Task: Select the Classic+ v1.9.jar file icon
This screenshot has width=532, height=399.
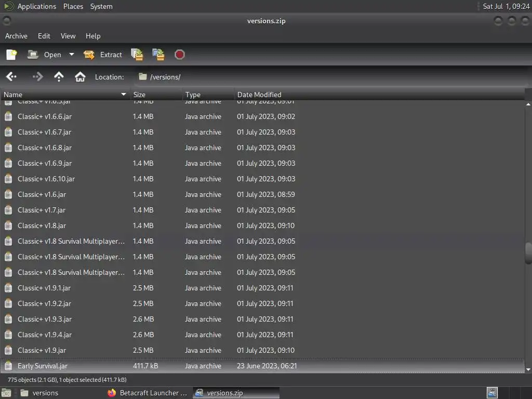Action: click(x=8, y=351)
